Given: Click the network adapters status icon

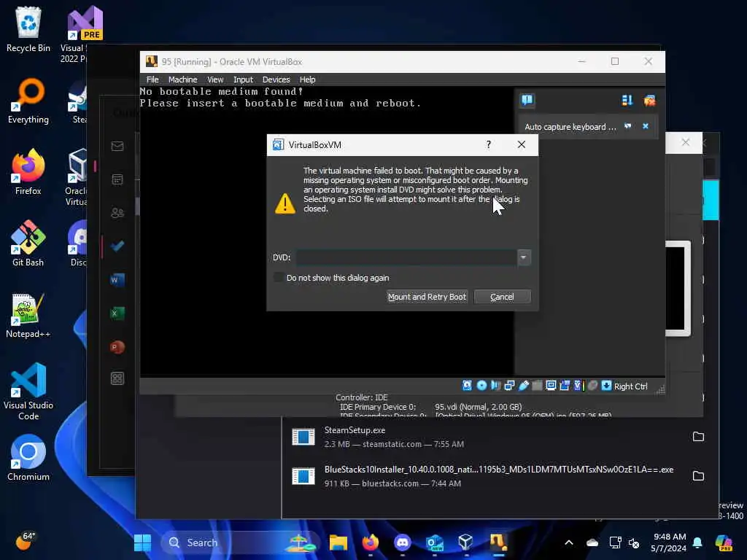Looking at the screenshot, I should coord(509,386).
